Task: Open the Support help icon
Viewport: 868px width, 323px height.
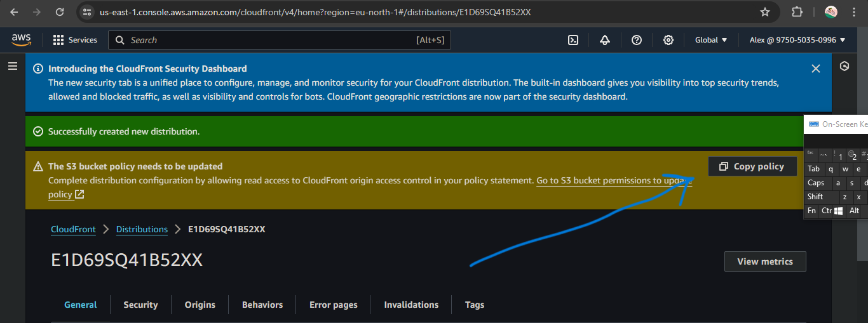Action: click(x=637, y=40)
